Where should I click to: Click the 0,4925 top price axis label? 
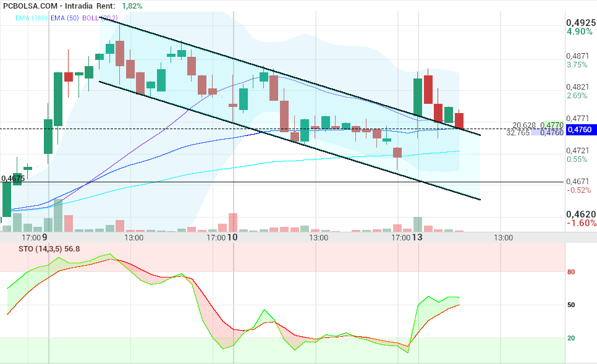point(581,23)
